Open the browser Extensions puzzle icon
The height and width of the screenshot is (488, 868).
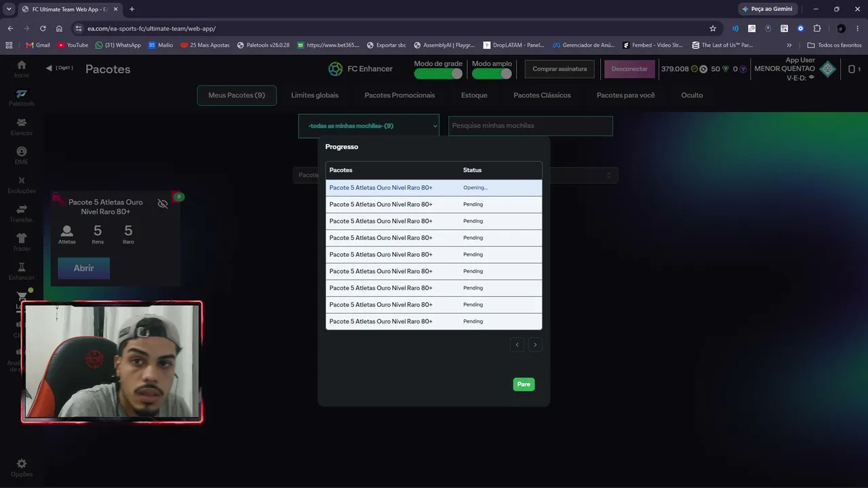[817, 28]
